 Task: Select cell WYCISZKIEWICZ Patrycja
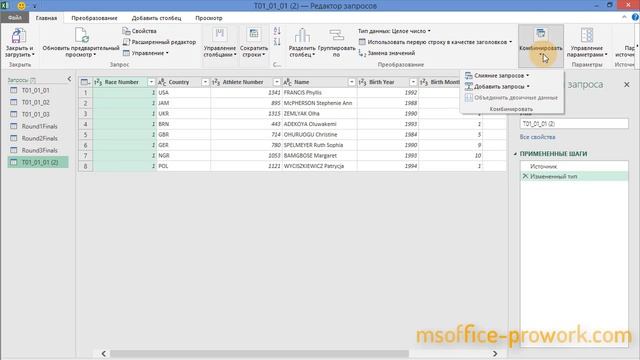point(319,166)
